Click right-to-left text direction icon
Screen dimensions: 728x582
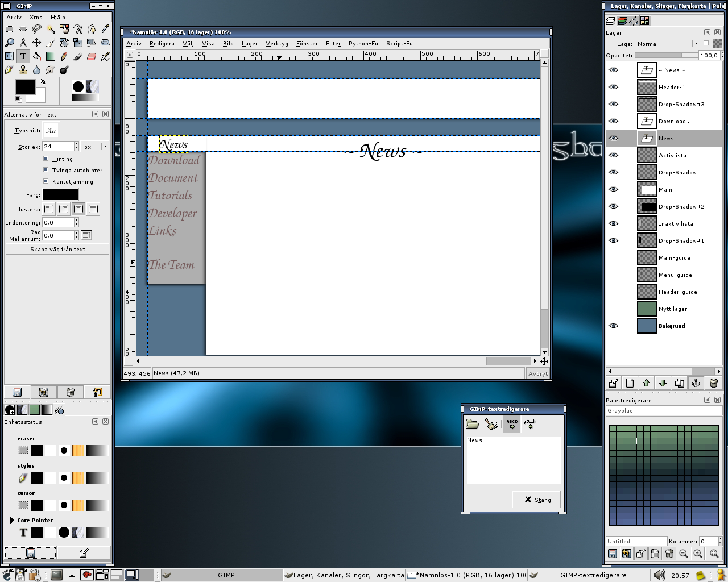click(x=530, y=424)
